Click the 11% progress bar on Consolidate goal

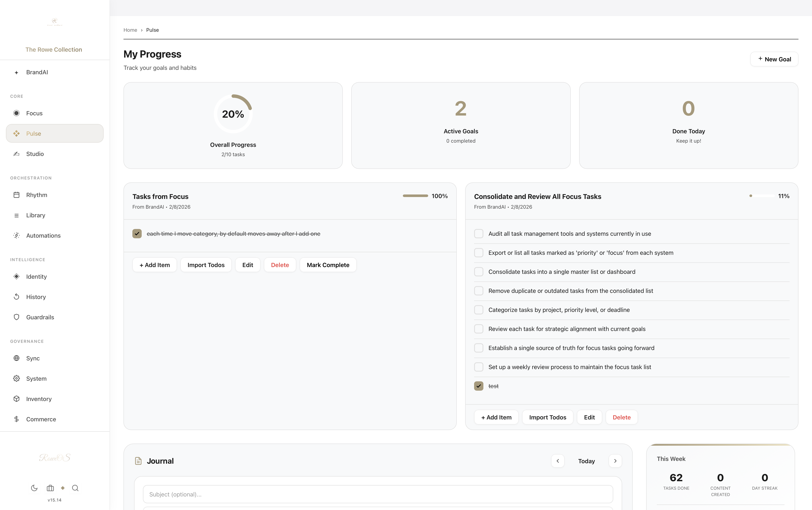pos(762,196)
